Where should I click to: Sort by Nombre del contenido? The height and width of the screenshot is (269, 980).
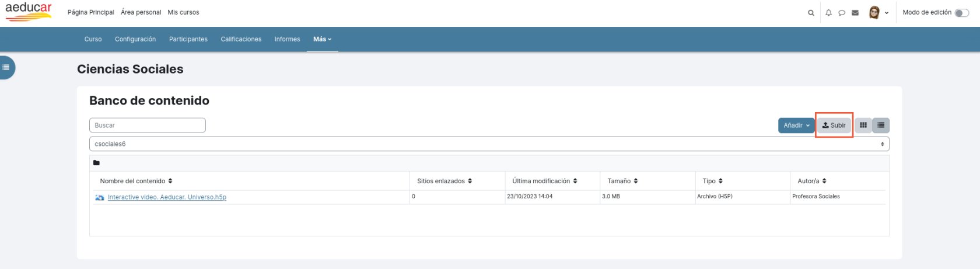[136, 181]
